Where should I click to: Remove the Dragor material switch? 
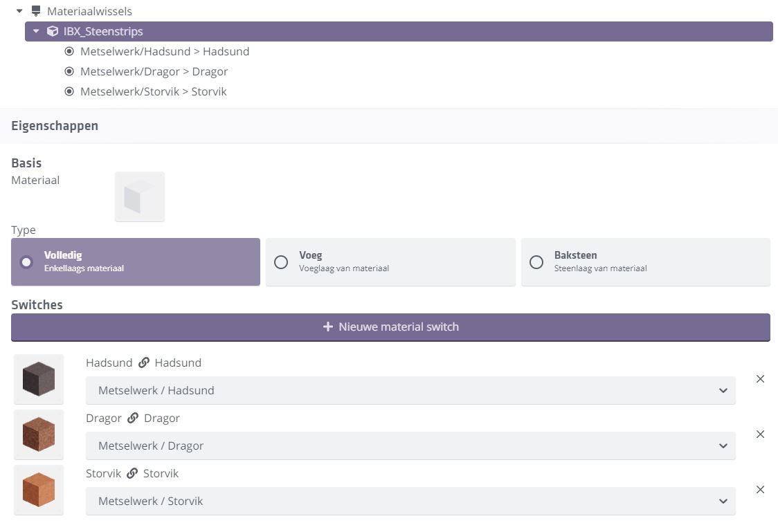[760, 434]
